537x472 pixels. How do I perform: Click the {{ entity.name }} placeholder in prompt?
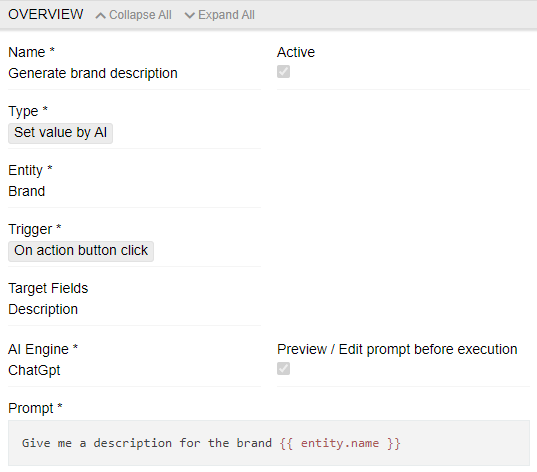(x=340, y=444)
